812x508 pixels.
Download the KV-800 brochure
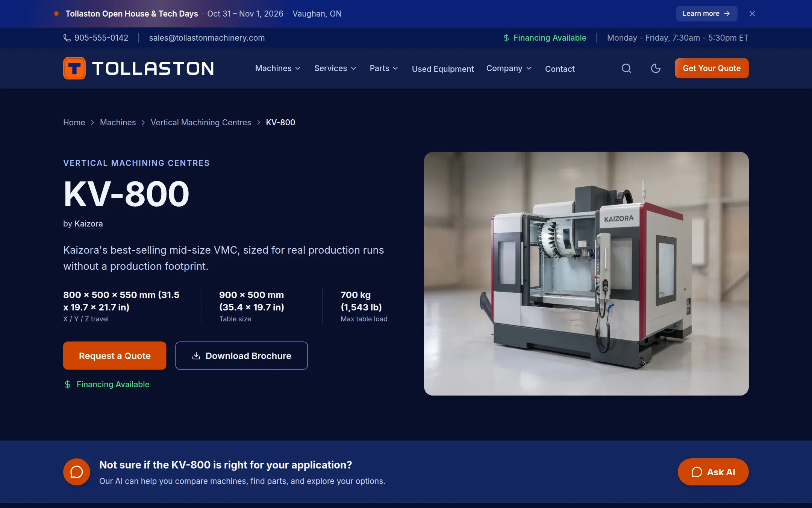pyautogui.click(x=241, y=356)
